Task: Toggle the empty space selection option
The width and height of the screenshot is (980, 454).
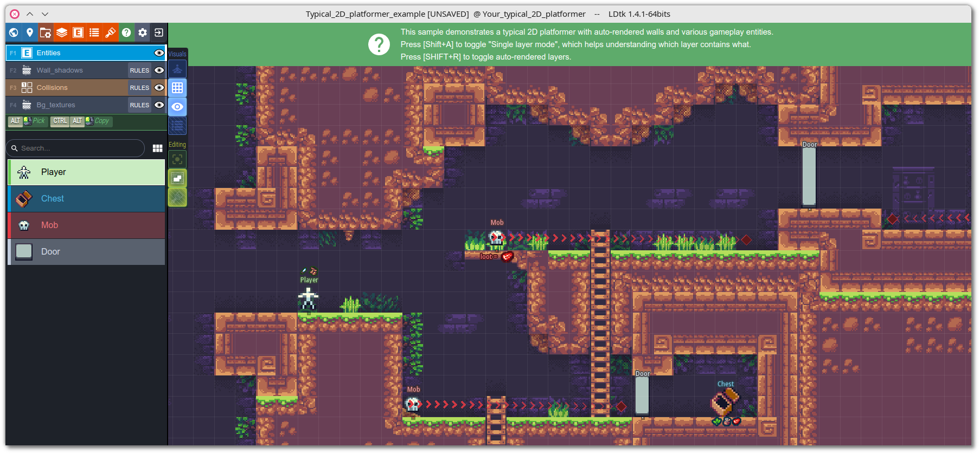Action: [x=177, y=178]
